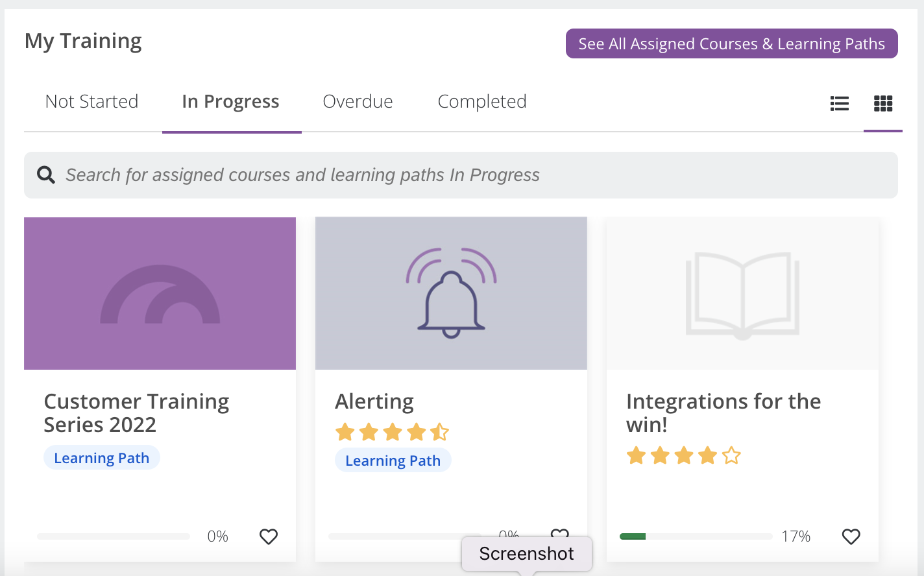This screenshot has width=924, height=576.
Task: Click the open book illustration on Integrations card
Action: tap(742, 293)
